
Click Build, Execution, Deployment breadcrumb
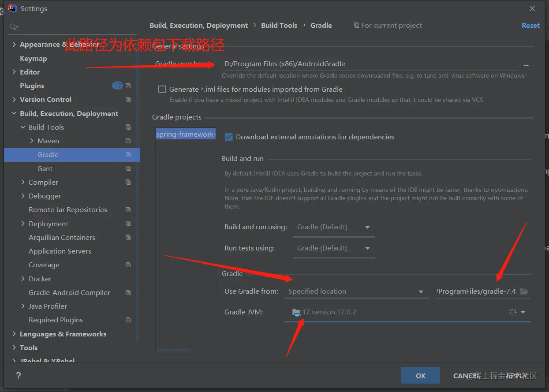(x=199, y=26)
